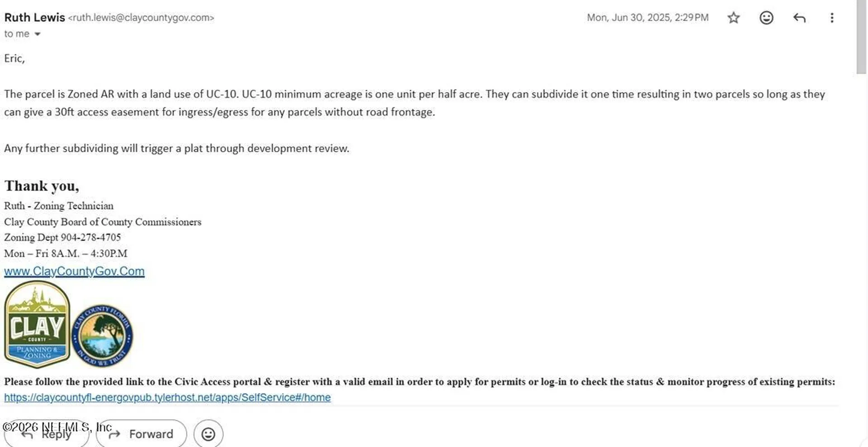Click the reply arrow icon inside the Reply button
868x447 pixels.
pyautogui.click(x=27, y=434)
